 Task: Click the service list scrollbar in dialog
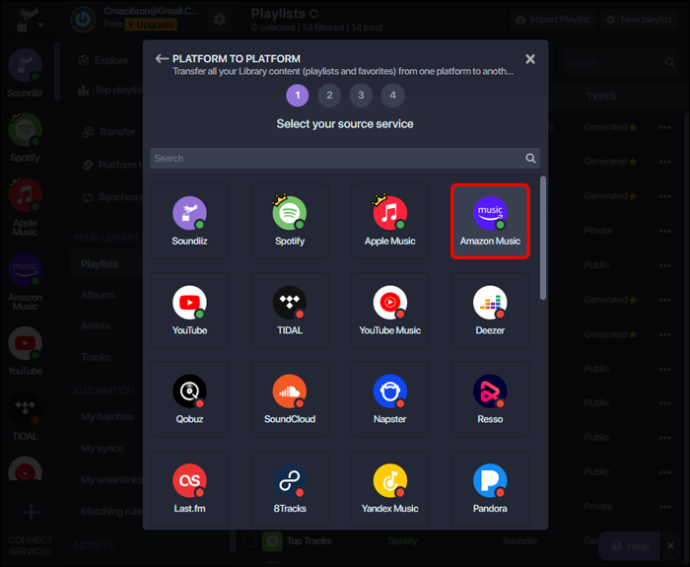pos(543,238)
